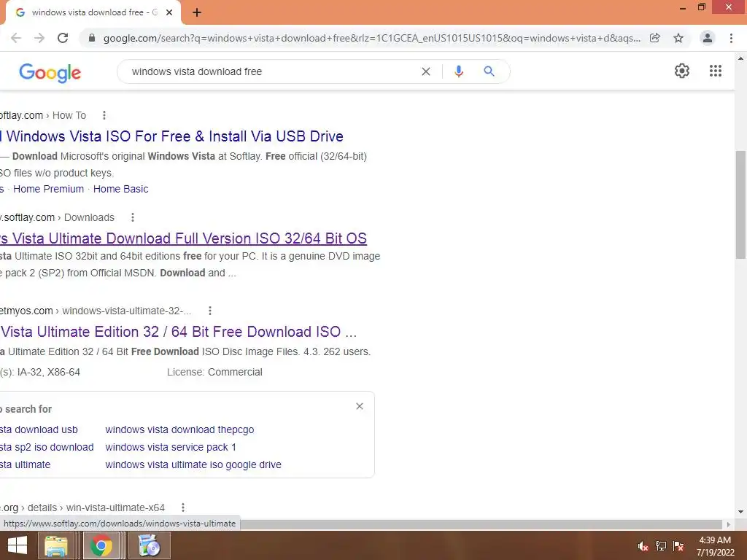This screenshot has width=747, height=560.
Task: Open the Chrome profile avatar
Action: 708,38
